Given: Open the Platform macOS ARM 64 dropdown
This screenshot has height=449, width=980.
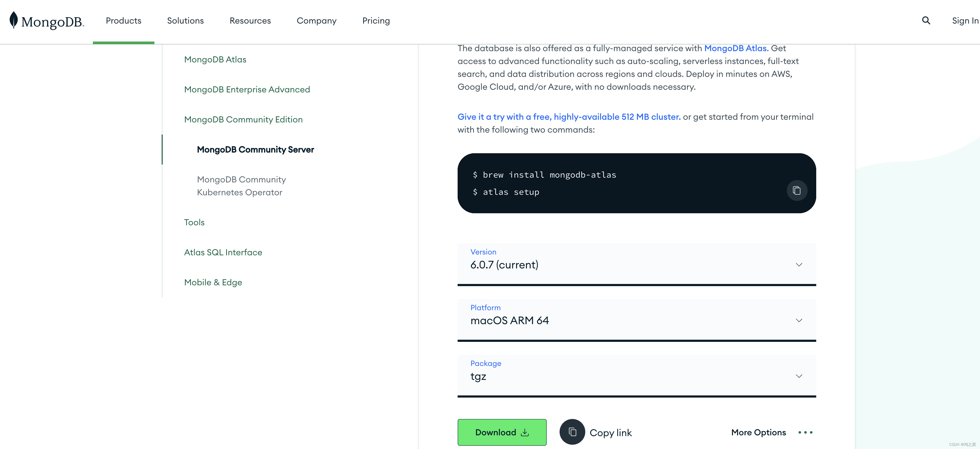Looking at the screenshot, I should [636, 320].
